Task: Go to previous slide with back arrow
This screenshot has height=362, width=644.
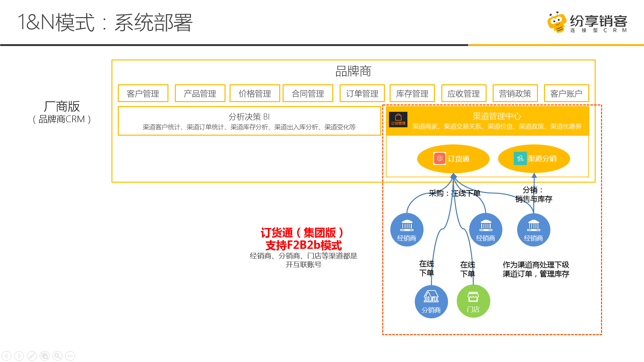Action: click(x=6, y=356)
